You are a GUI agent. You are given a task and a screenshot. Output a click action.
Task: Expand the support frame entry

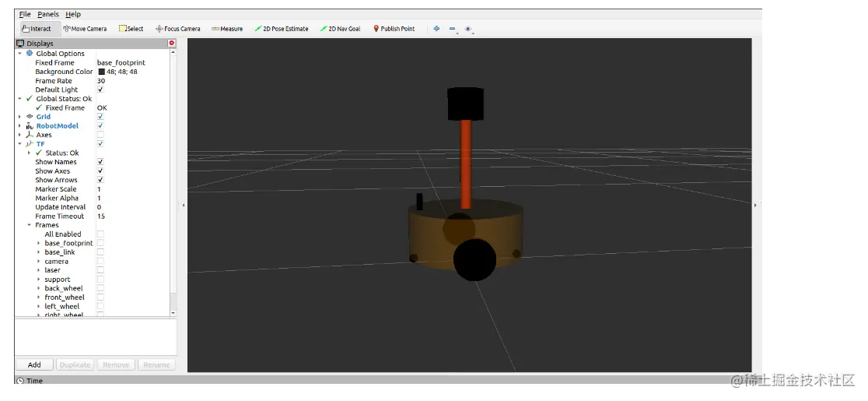[x=39, y=280]
